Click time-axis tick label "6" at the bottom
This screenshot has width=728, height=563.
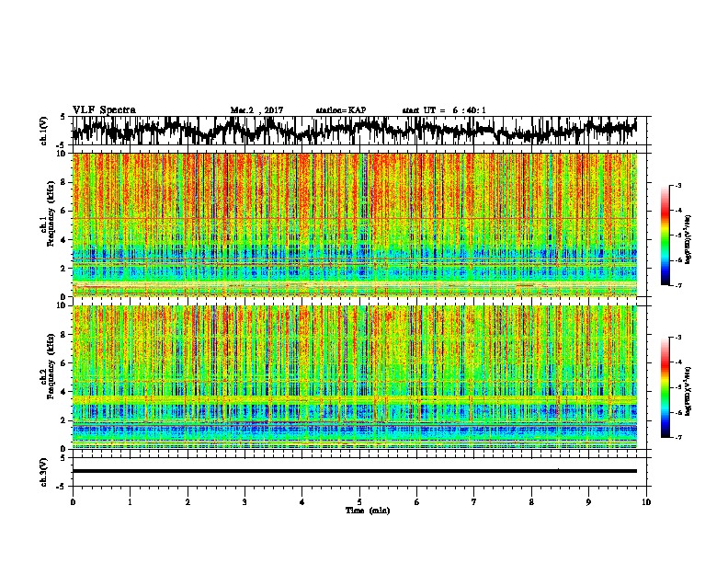point(417,502)
